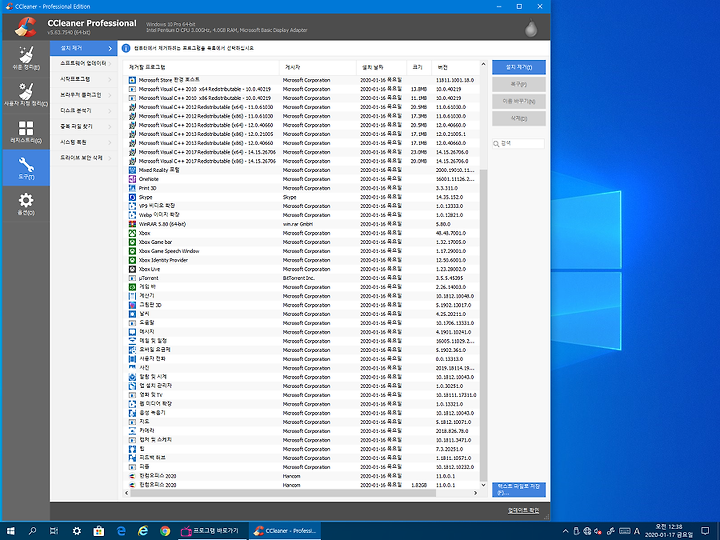The height and width of the screenshot is (540, 720).
Task: Open Duplicate Finder menu item
Action: (84, 126)
